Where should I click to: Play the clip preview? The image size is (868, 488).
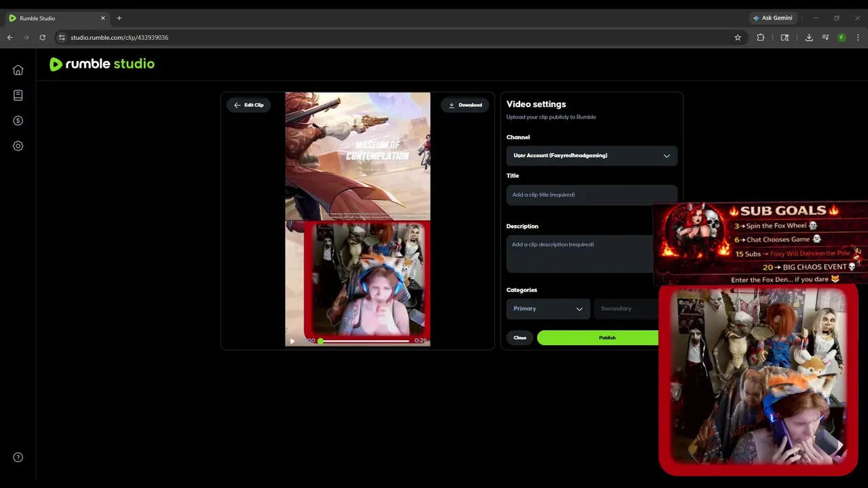pyautogui.click(x=292, y=341)
